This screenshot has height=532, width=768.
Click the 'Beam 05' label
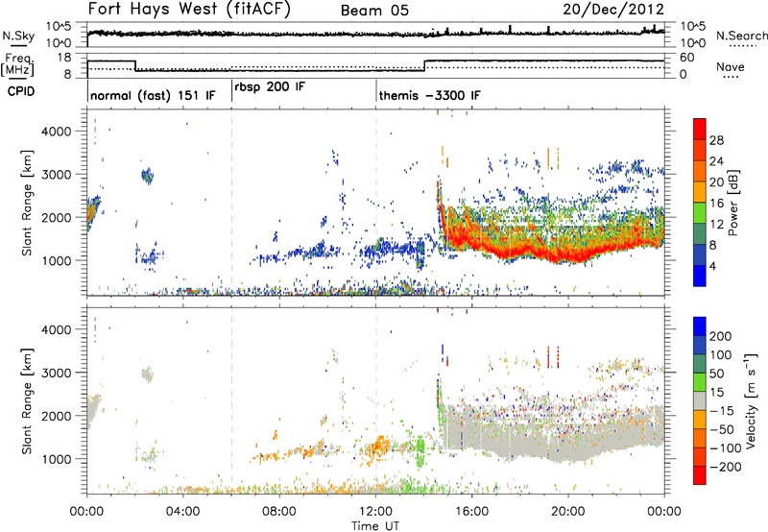(x=374, y=11)
